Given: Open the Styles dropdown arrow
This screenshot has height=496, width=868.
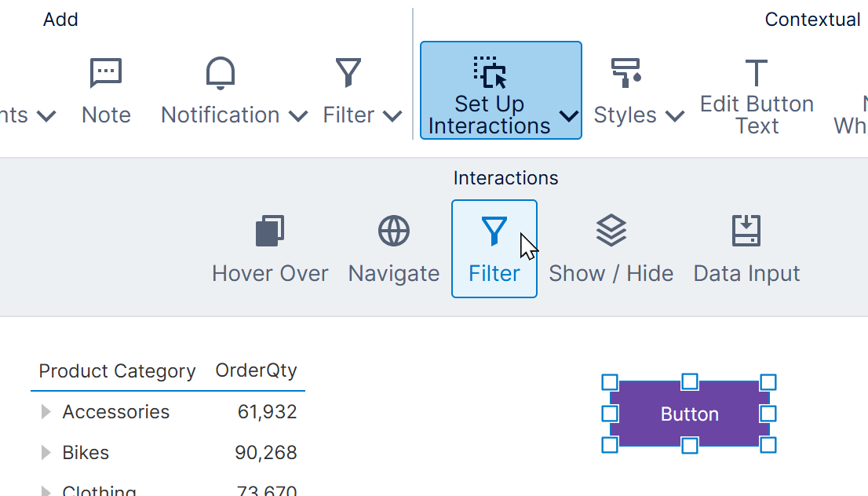Looking at the screenshot, I should point(675,116).
